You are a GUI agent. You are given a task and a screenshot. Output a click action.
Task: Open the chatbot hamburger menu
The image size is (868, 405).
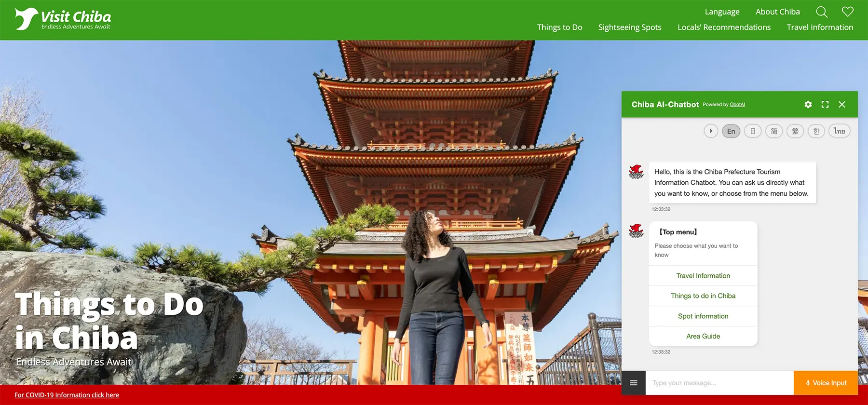634,383
